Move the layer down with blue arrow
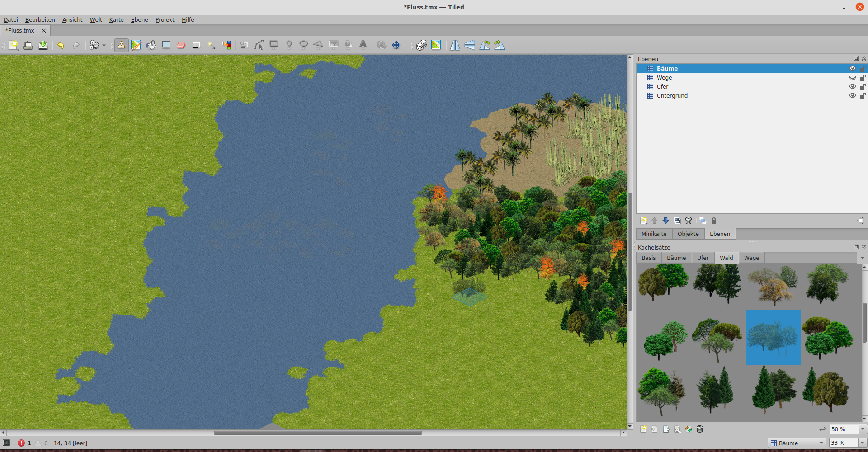868x452 pixels. [665, 221]
